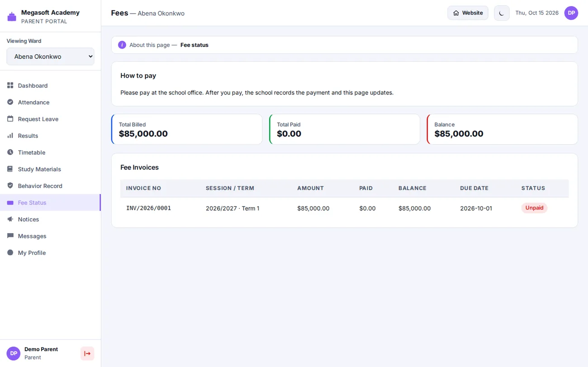The width and height of the screenshot is (588, 367).
Task: Open Results in the sidebar
Action: coord(50,136)
